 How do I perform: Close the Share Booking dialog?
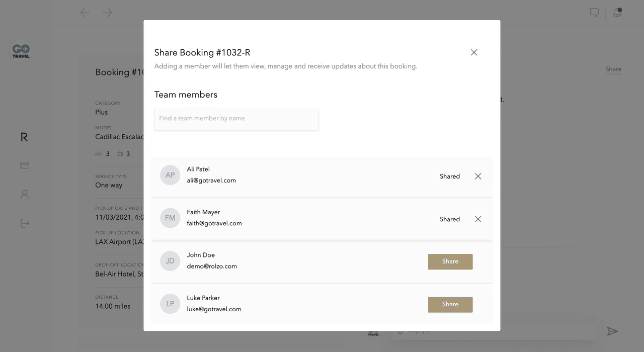click(x=474, y=52)
